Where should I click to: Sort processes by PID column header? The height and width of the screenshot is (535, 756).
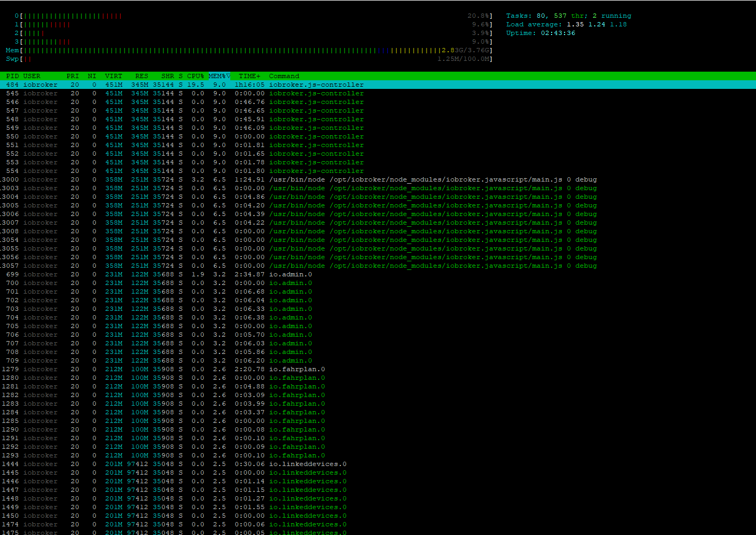(x=12, y=76)
